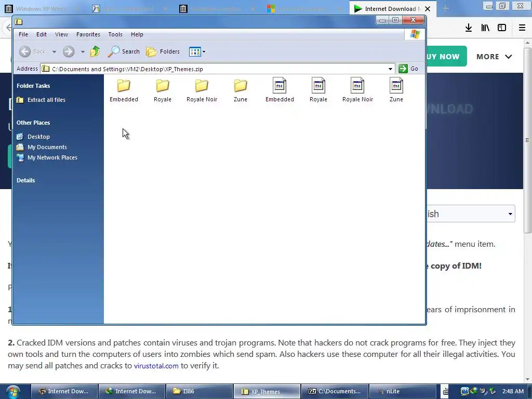532x399 pixels.
Task: Click Extract all files task
Action: tap(41, 100)
